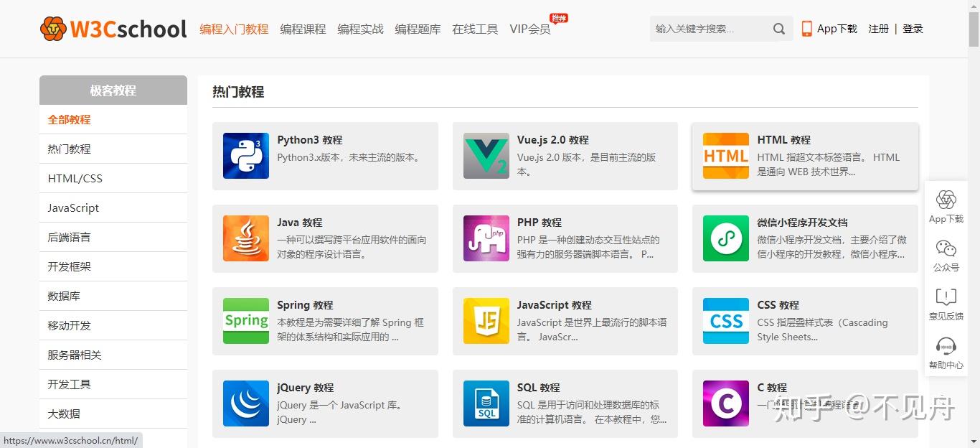980x448 pixels.
Task: Select 全部教程 in the sidebar
Action: click(113, 120)
